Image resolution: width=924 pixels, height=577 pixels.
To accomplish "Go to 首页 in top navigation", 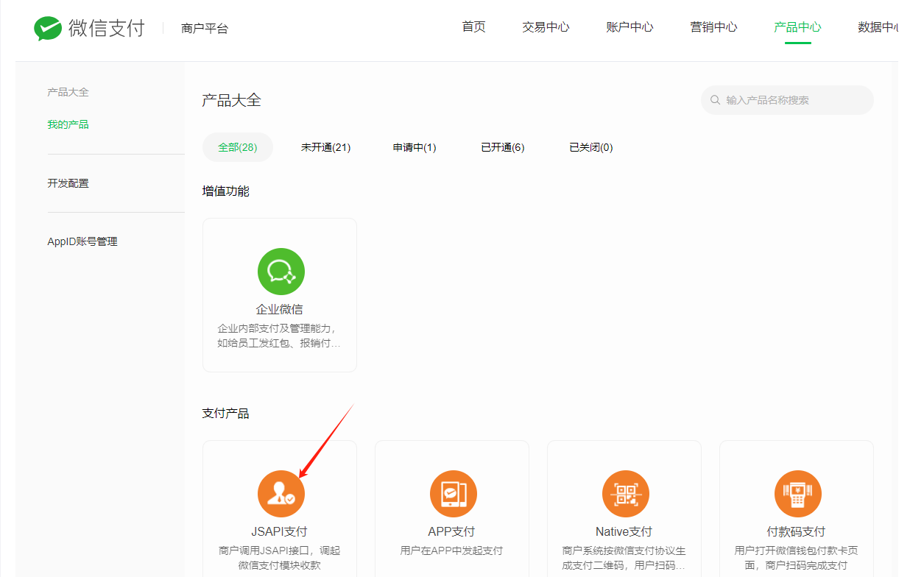I will (473, 27).
